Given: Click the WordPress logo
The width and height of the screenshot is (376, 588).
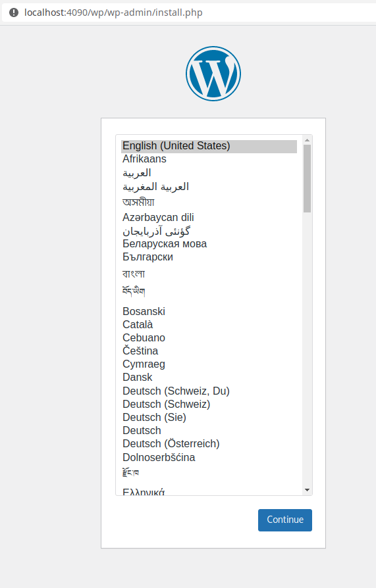Looking at the screenshot, I should (213, 74).
